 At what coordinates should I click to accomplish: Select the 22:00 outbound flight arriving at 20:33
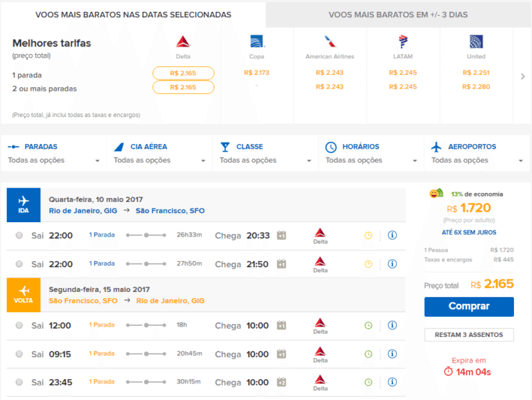click(x=19, y=235)
